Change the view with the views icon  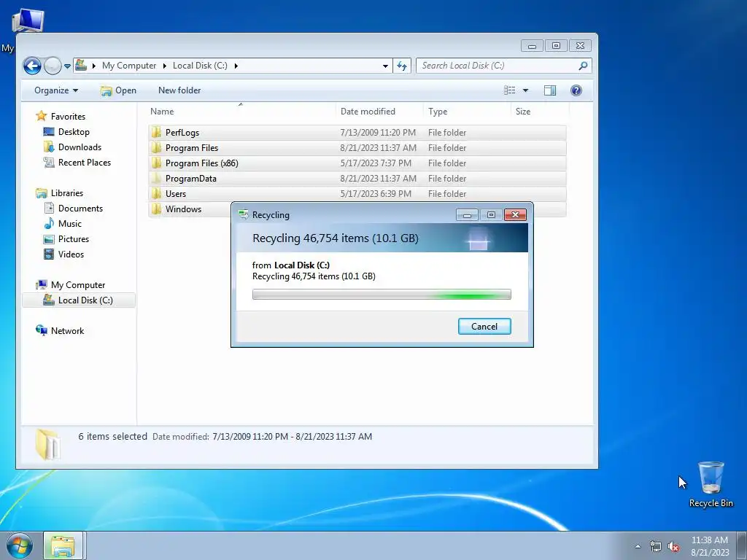pyautogui.click(x=510, y=90)
